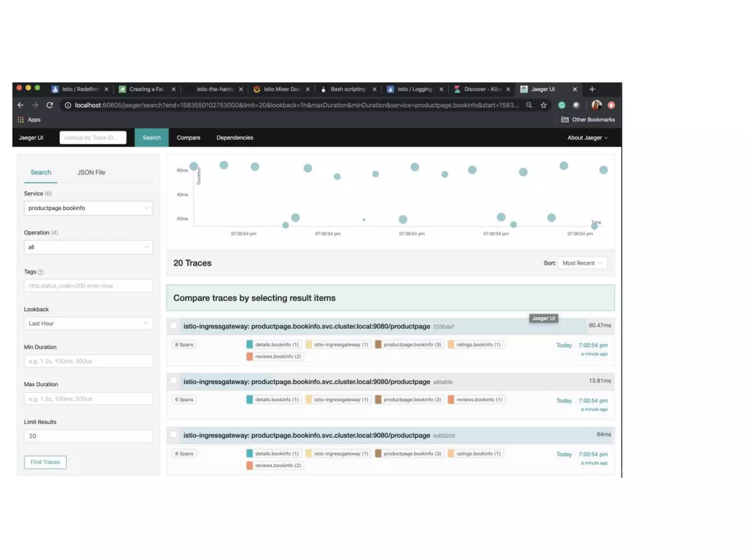Tick checkbox for trace 2330da7
Image resolution: width=747 pixels, height=560 pixels.
pyautogui.click(x=174, y=326)
